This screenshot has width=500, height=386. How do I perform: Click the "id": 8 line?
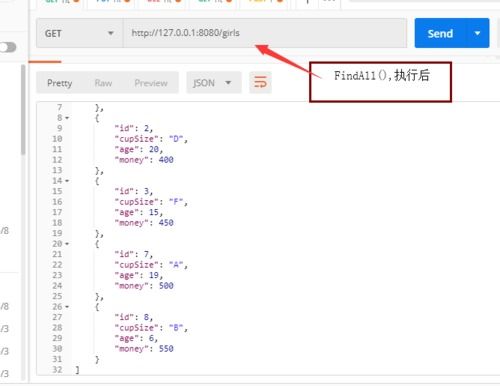tap(134, 317)
